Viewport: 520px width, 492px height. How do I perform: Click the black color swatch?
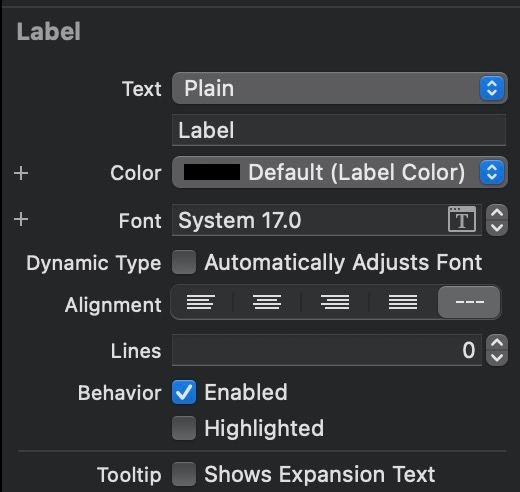(212, 172)
